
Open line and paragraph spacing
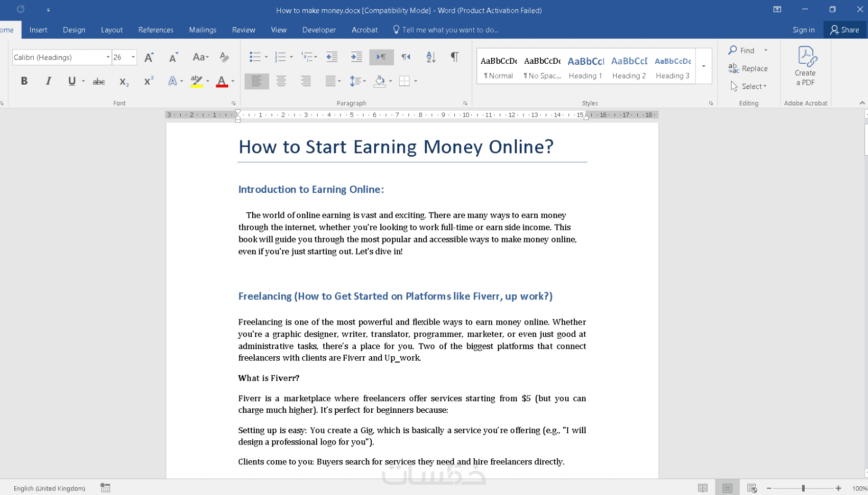click(x=355, y=81)
